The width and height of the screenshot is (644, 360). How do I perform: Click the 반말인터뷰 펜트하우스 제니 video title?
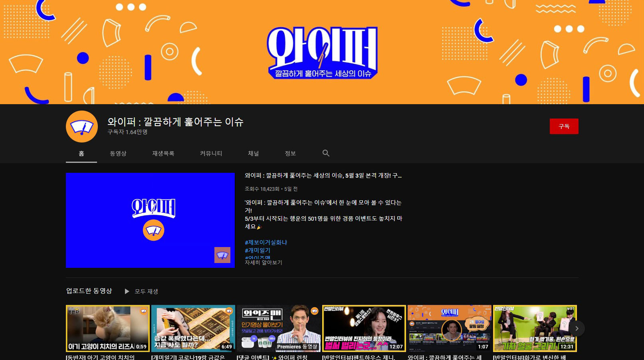coord(359,356)
